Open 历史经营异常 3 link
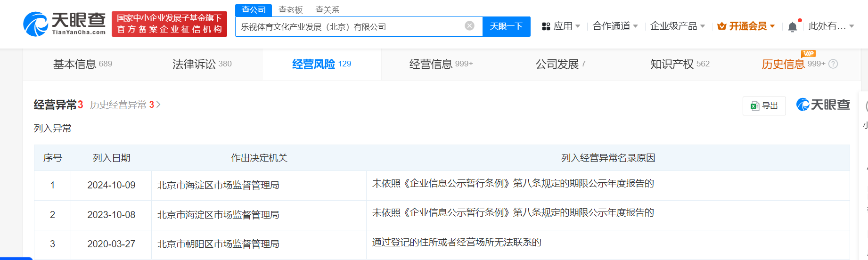This screenshot has height=260, width=868. [125, 105]
